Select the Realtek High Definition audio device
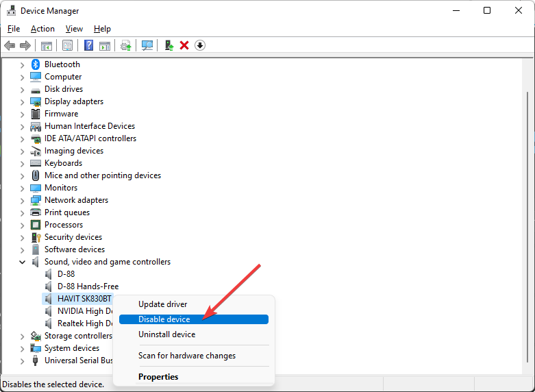Screen dimensions: 535x392 [x=85, y=323]
